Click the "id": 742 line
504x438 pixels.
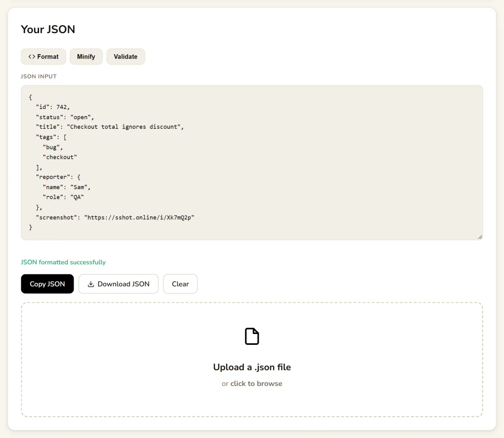pyautogui.click(x=53, y=107)
